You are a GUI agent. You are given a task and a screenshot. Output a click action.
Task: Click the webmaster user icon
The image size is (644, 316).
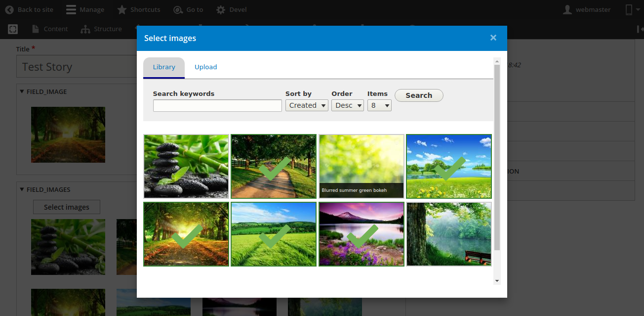pyautogui.click(x=568, y=10)
